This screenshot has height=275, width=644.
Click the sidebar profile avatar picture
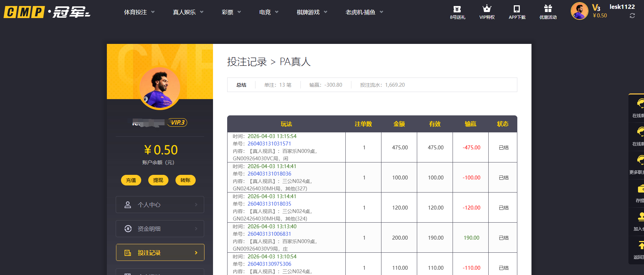coord(160,88)
